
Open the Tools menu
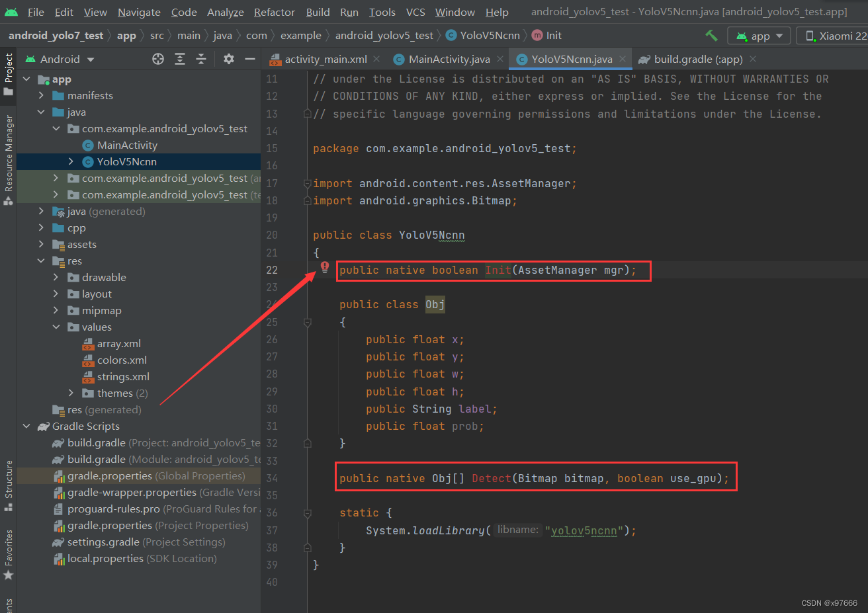pyautogui.click(x=382, y=12)
